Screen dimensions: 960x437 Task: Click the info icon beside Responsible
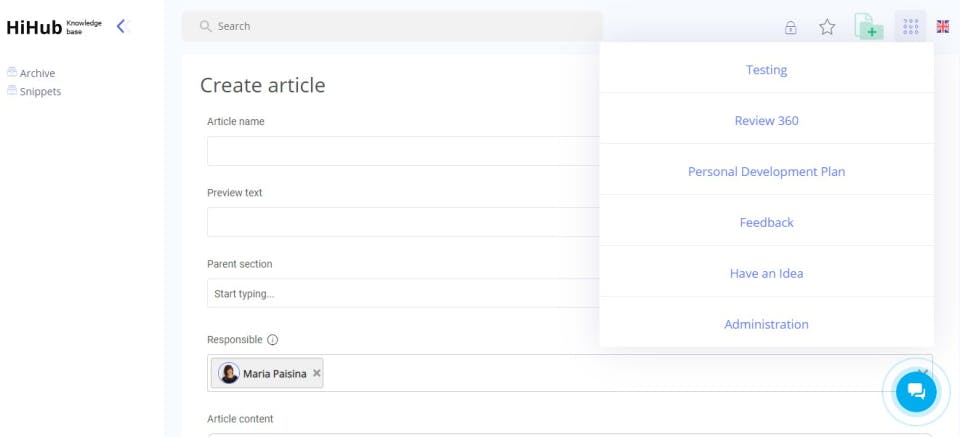coord(273,340)
